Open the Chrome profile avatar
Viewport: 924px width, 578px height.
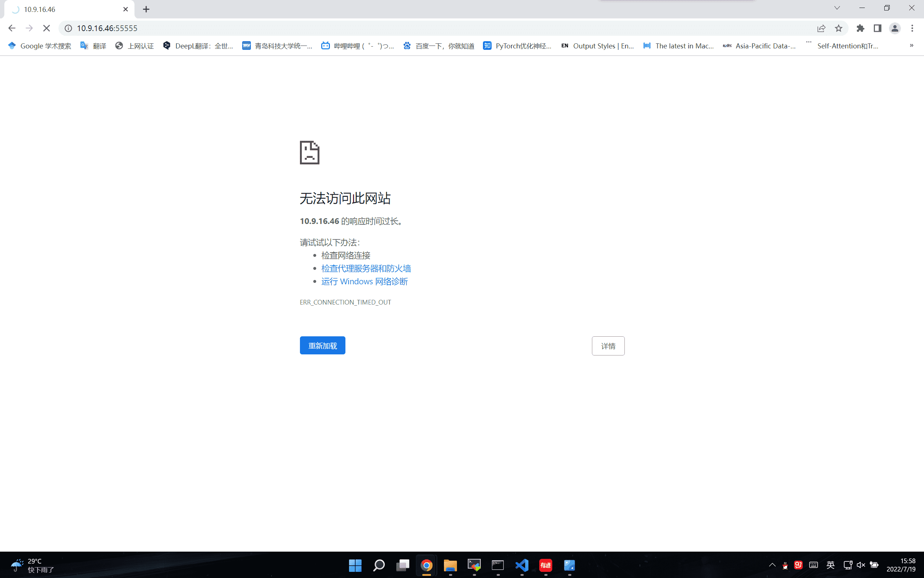click(x=895, y=28)
